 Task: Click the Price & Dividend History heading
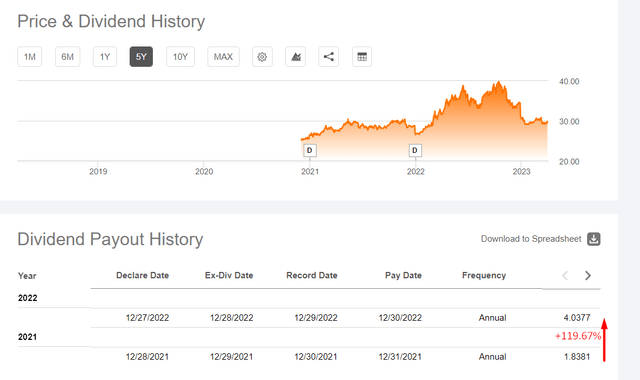coord(111,22)
